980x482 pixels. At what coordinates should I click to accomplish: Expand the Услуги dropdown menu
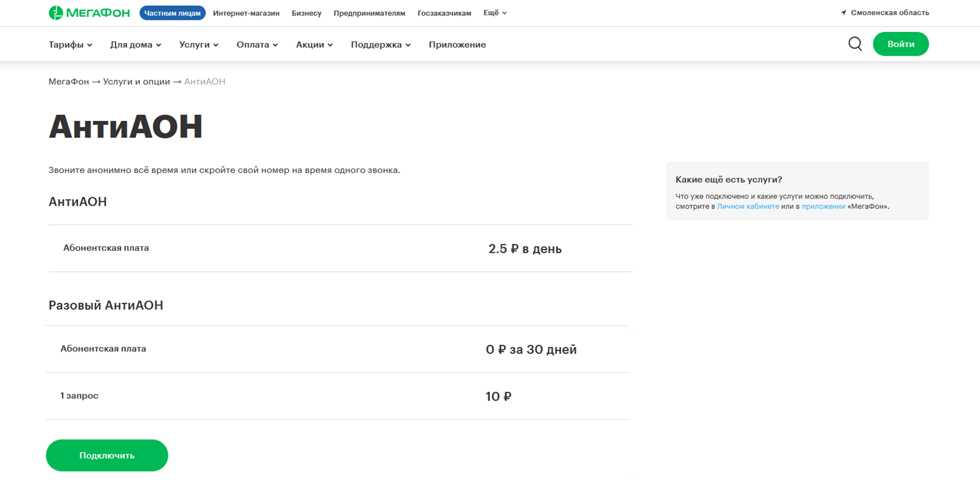tap(199, 44)
